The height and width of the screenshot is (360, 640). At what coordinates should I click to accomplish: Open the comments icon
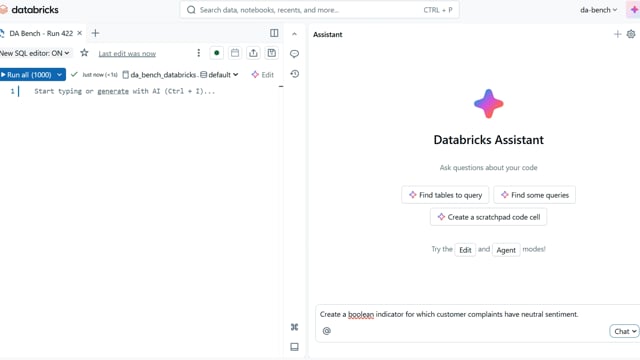tap(294, 53)
